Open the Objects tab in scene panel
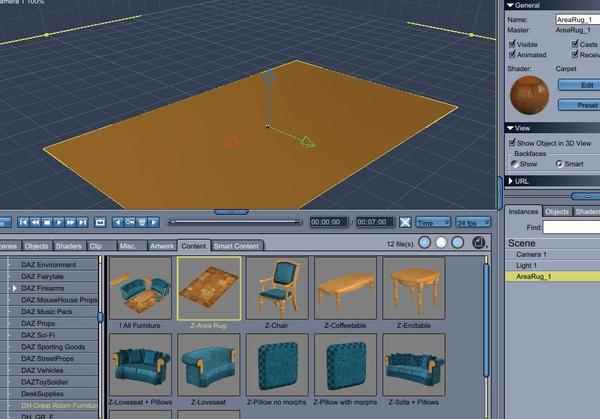 (x=557, y=211)
